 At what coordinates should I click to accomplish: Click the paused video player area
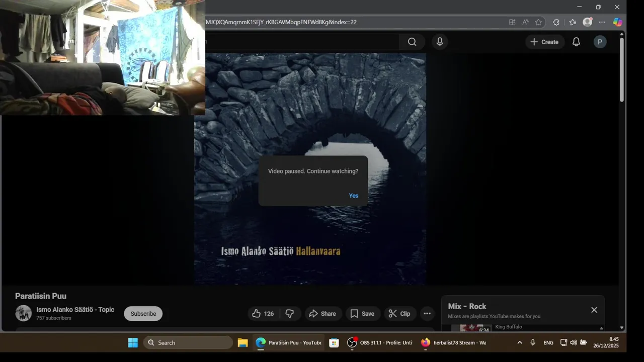tap(310, 169)
